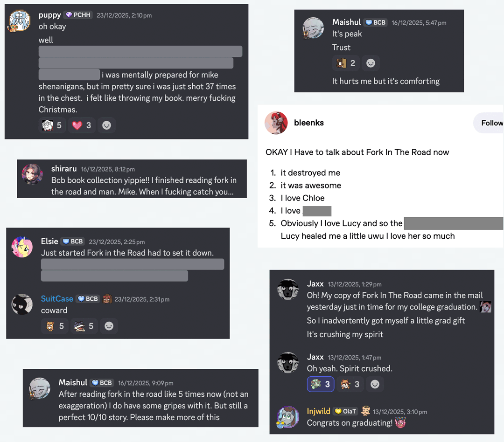
Task: Toggle the crying cat reaction with 5 votes on puppy's message
Action: coord(52,125)
